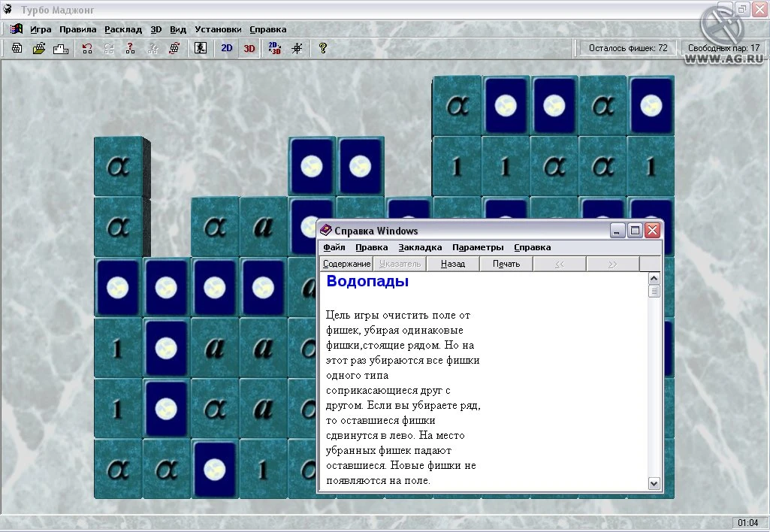The image size is (770, 532).
Task: Open the Расклад menu
Action: coord(123,29)
